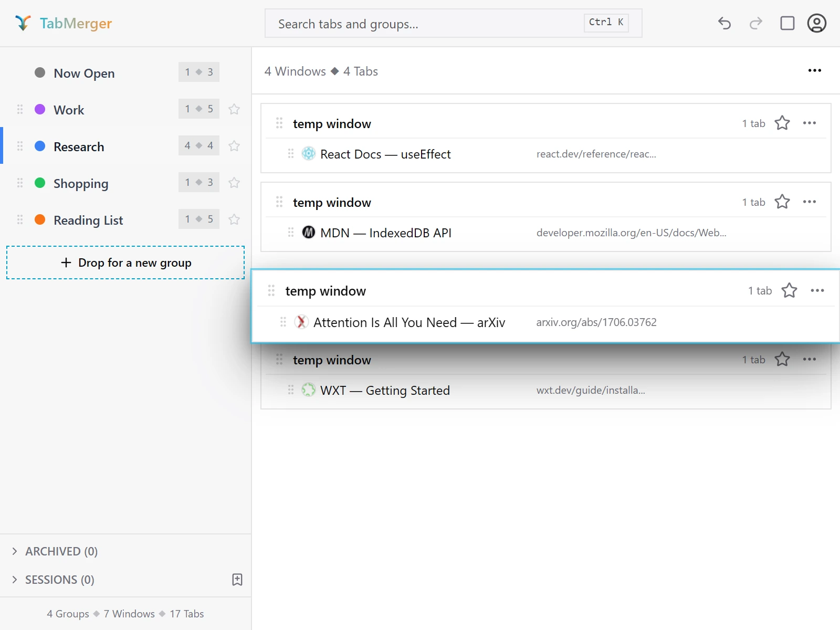Select the Shopping group
This screenshot has height=630, width=840.
pos(125,183)
